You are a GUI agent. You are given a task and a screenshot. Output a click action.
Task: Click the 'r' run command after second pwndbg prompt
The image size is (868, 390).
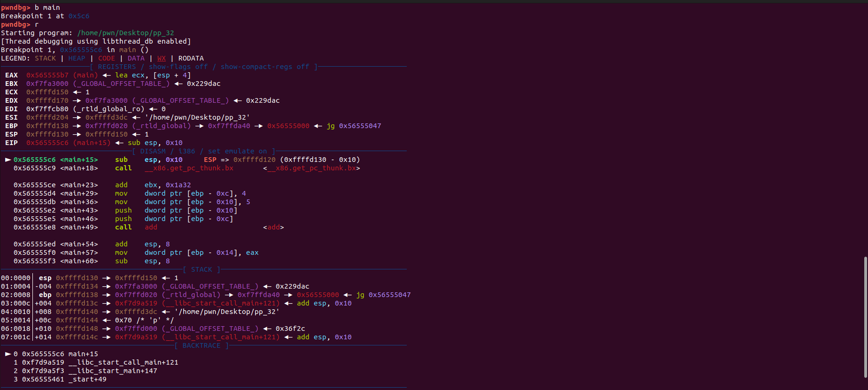37,24
